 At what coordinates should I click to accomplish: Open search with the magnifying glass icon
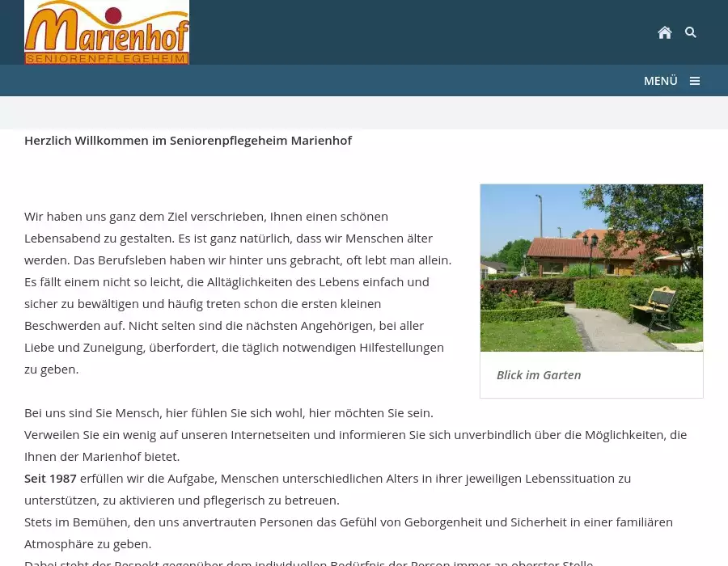point(691,32)
